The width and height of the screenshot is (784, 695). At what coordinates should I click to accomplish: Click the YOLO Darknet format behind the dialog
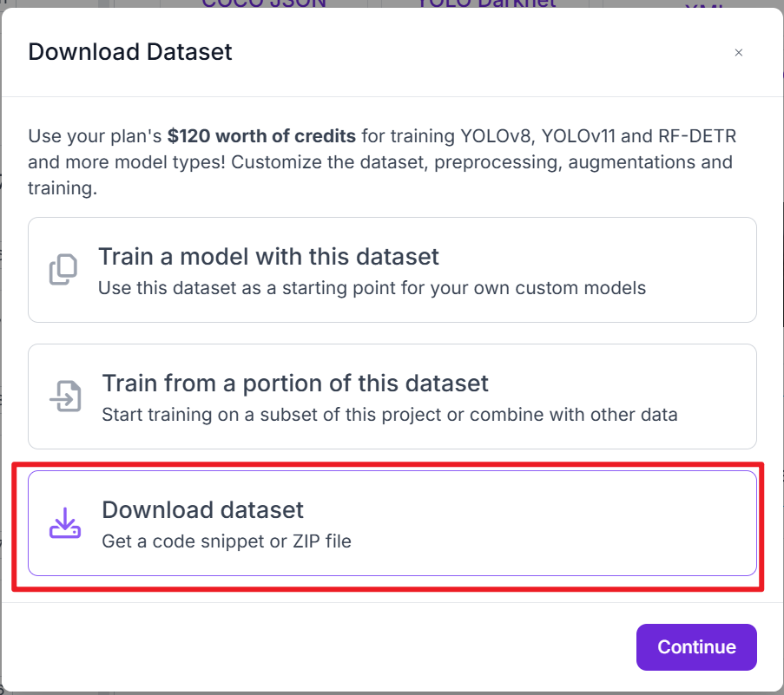point(484,3)
